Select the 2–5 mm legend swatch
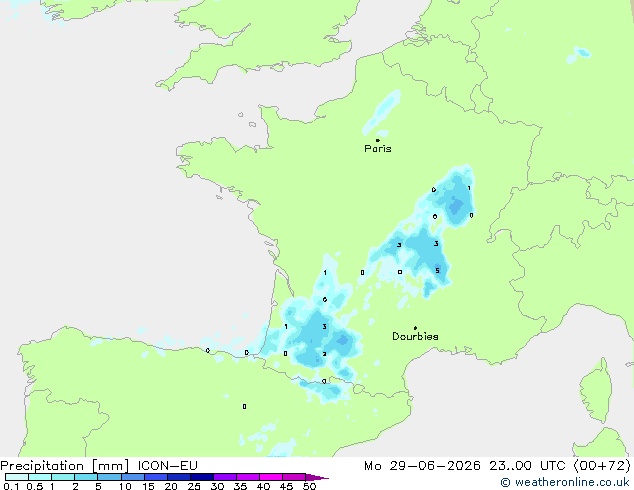The width and height of the screenshot is (634, 490). point(86,477)
